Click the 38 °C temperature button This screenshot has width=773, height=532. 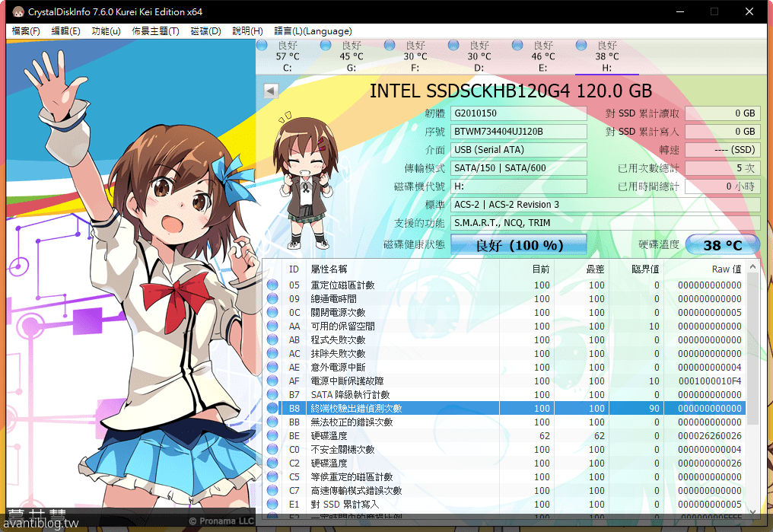[722, 244]
